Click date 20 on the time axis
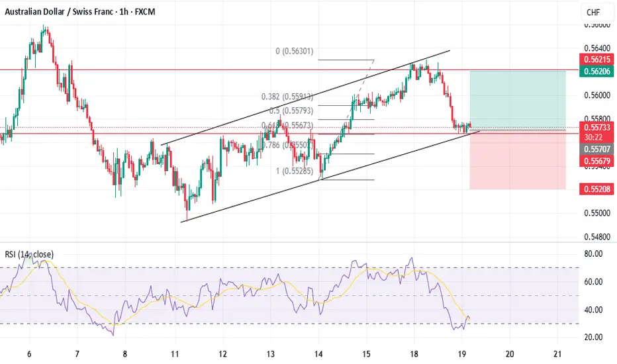617x364 pixels. (510, 354)
